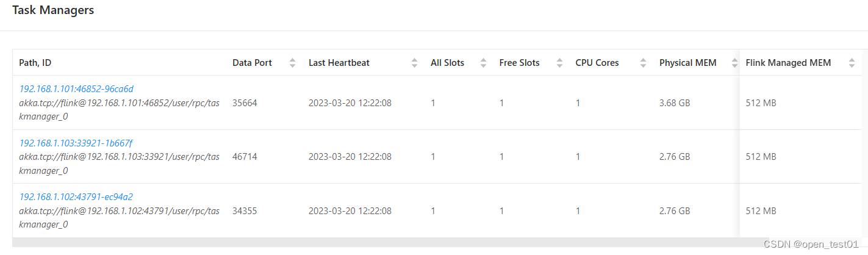
Task: Sort by Flink Managed MEM column icon
Action: [x=852, y=63]
